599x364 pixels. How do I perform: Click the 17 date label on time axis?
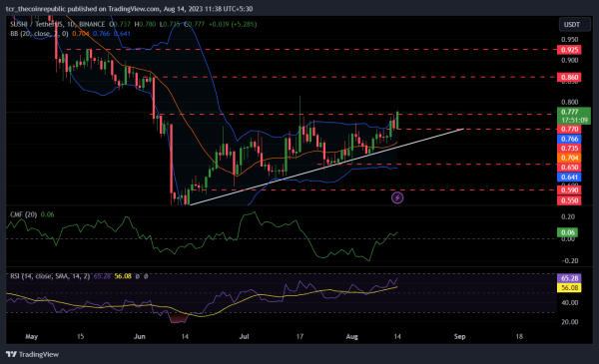coord(299,336)
